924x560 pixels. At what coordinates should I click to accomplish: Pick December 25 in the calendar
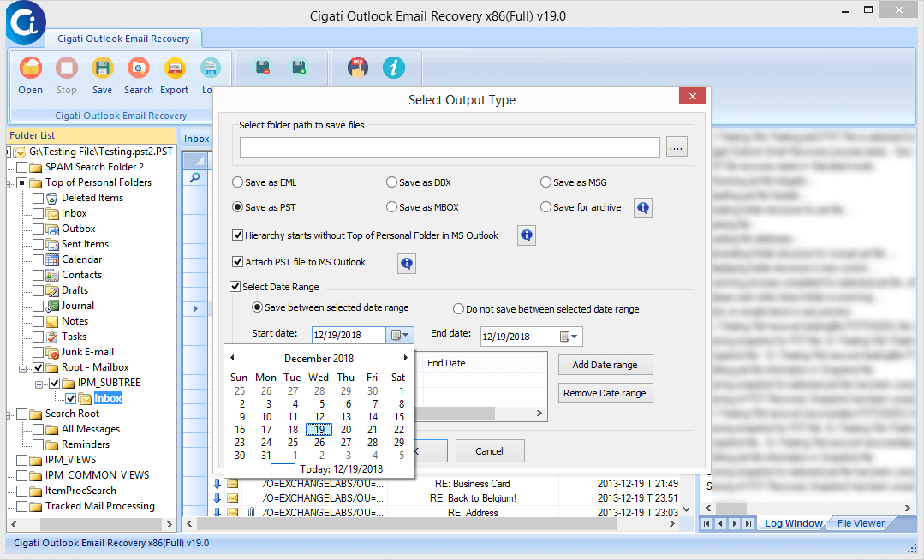pyautogui.click(x=293, y=442)
